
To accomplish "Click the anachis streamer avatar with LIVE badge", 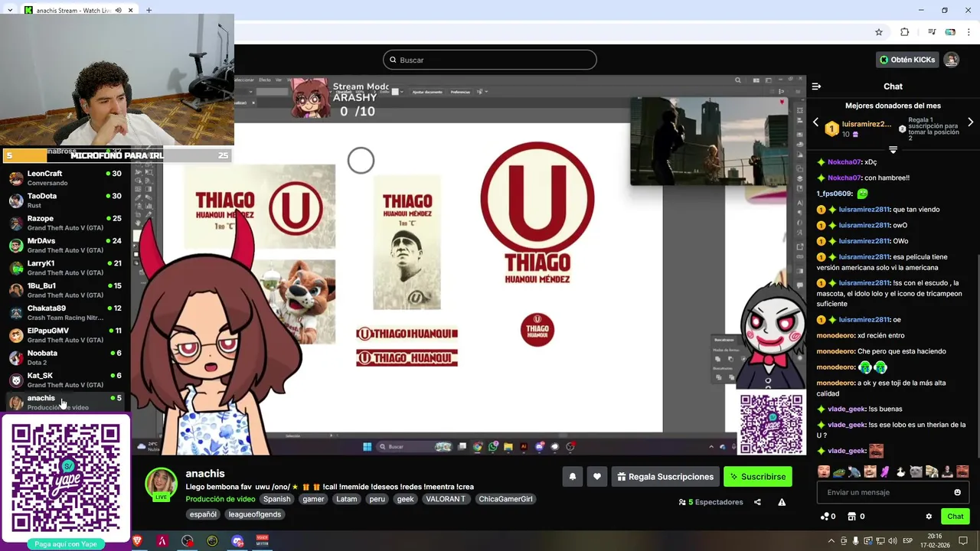I will (x=161, y=484).
